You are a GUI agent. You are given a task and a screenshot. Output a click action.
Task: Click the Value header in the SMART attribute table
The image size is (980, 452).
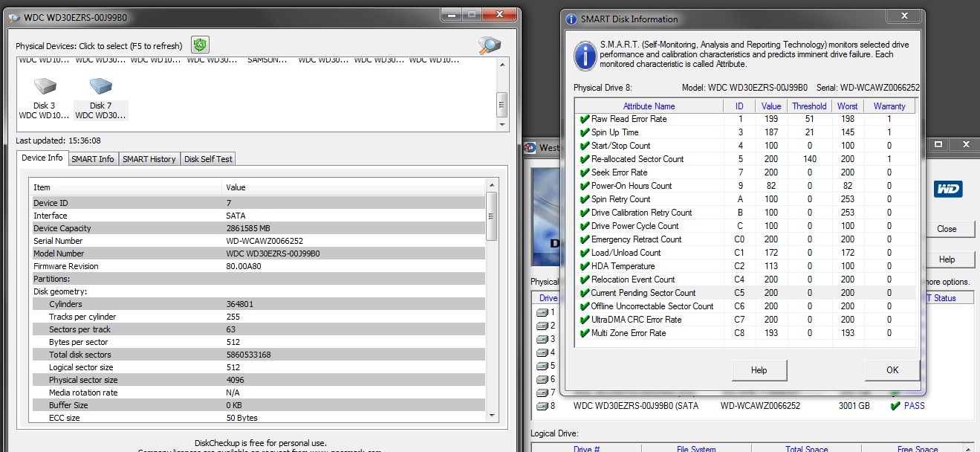772,106
